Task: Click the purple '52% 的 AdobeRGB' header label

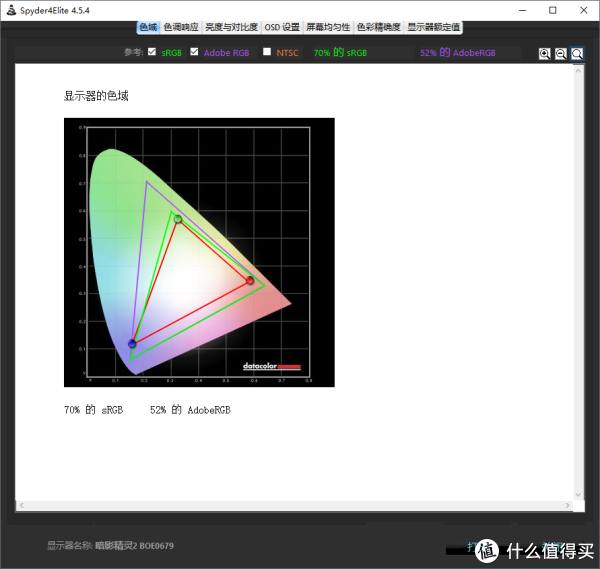Action: point(458,53)
